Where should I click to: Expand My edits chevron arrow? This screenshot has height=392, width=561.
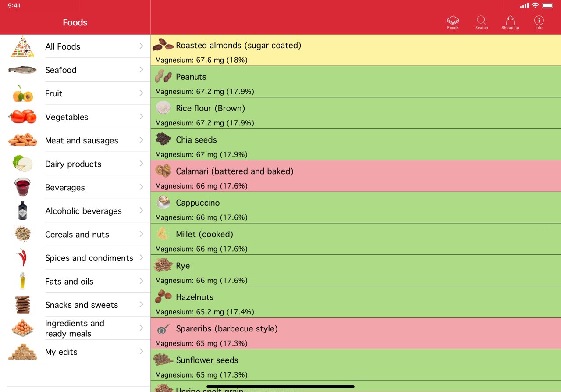(141, 351)
